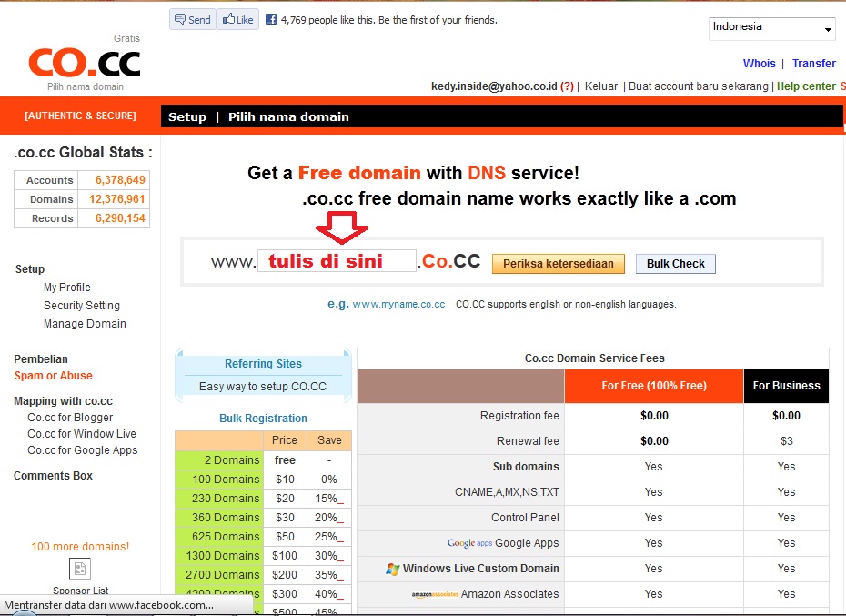The image size is (846, 616).
Task: Click the Sub domains row label
Action: [526, 467]
